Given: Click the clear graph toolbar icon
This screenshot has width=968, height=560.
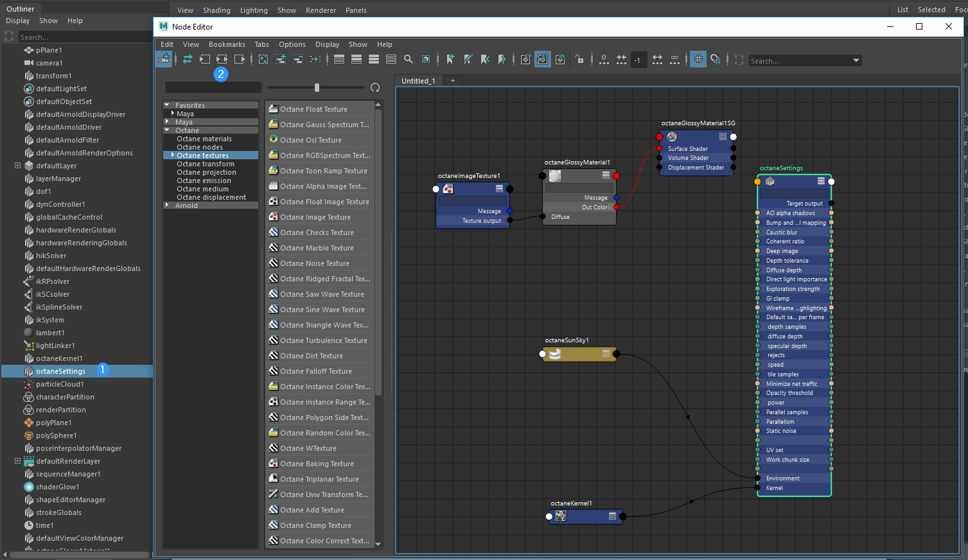Looking at the screenshot, I should 263,59.
